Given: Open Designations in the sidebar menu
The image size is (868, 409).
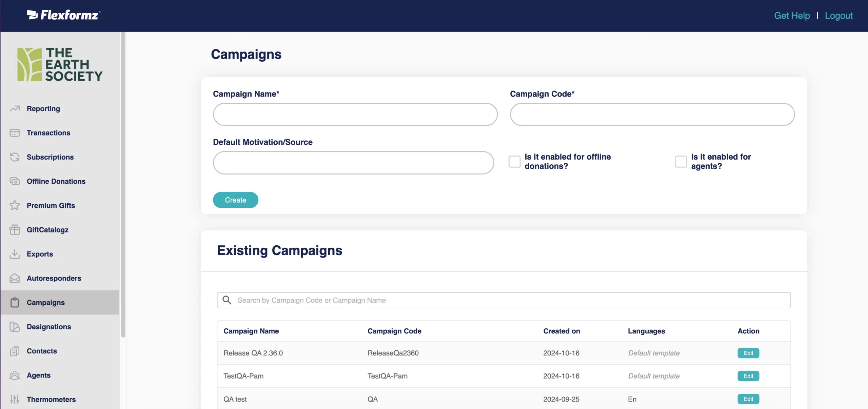Looking at the screenshot, I should pos(49,327).
